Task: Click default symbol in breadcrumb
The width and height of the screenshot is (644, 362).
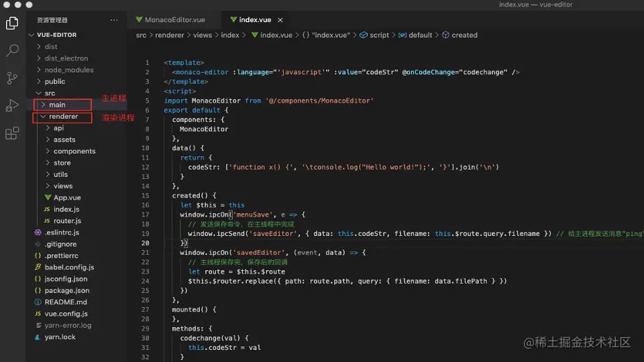Action: pyautogui.click(x=416, y=35)
